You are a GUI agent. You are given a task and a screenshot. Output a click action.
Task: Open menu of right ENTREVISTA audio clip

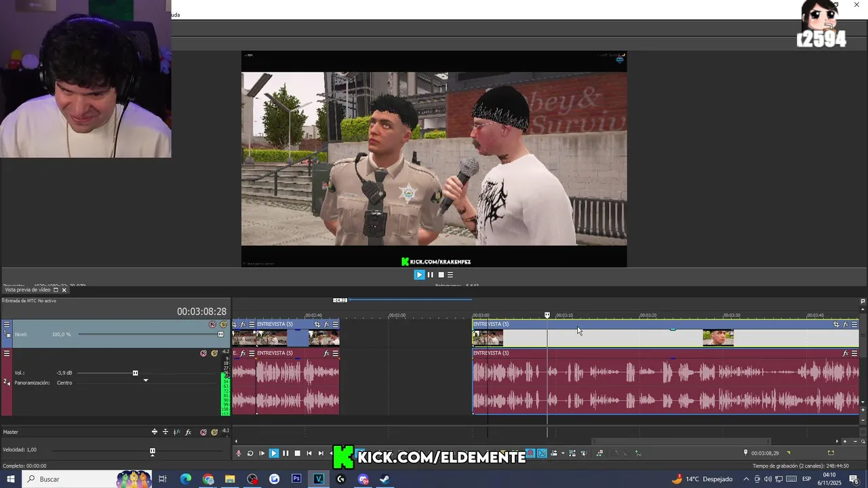854,353
